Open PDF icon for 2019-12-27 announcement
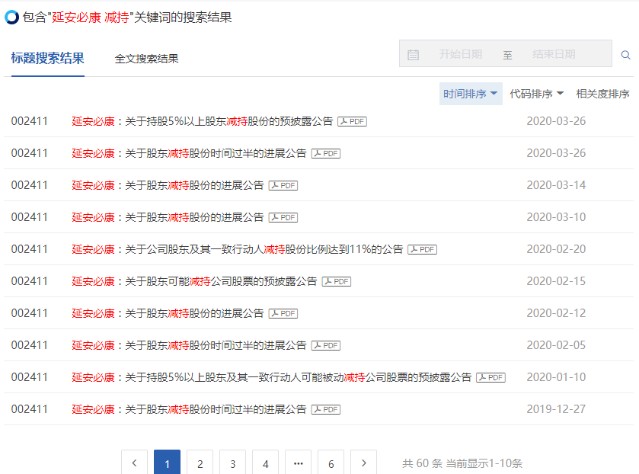 point(326,410)
